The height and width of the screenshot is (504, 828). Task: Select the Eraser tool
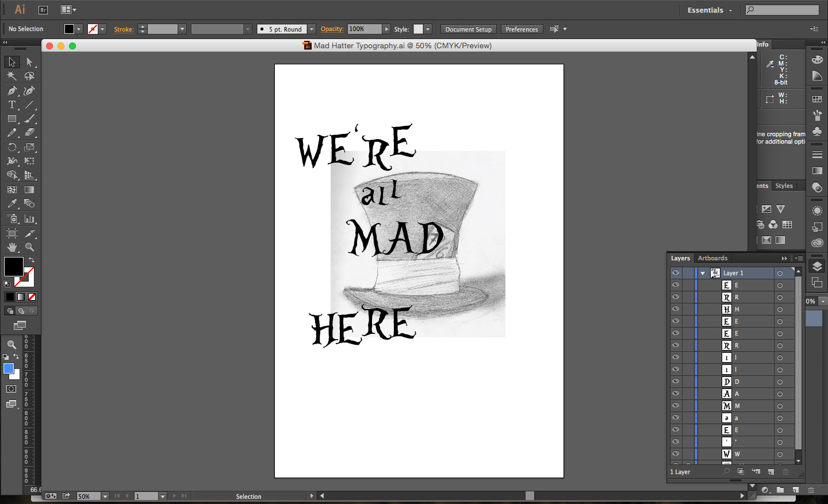[29, 132]
